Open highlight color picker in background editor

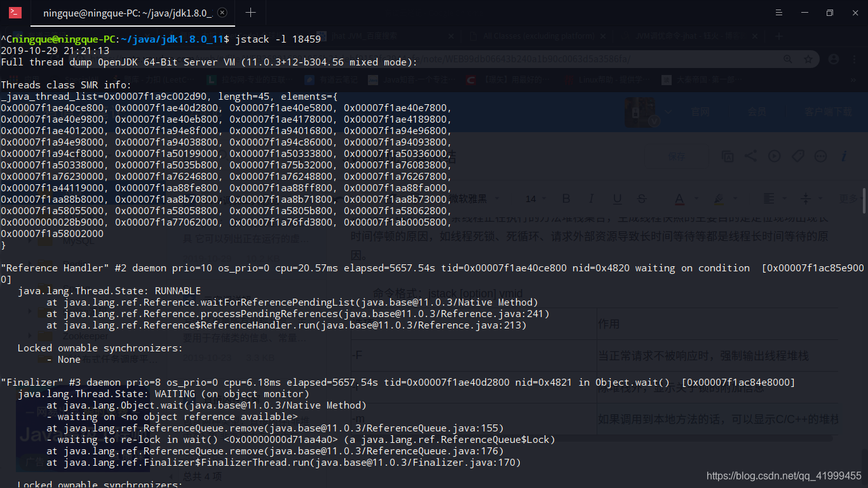tap(719, 200)
